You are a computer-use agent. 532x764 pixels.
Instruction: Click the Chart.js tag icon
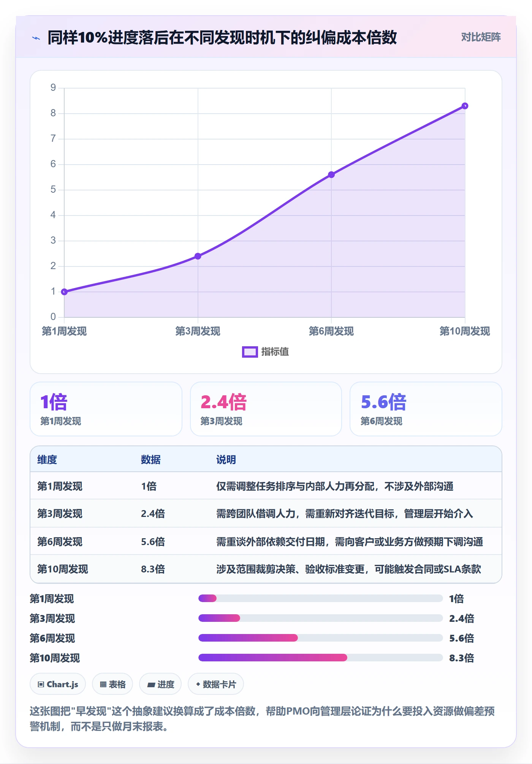[41, 685]
